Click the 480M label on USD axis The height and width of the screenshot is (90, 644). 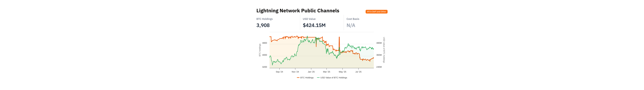tap(379, 43)
